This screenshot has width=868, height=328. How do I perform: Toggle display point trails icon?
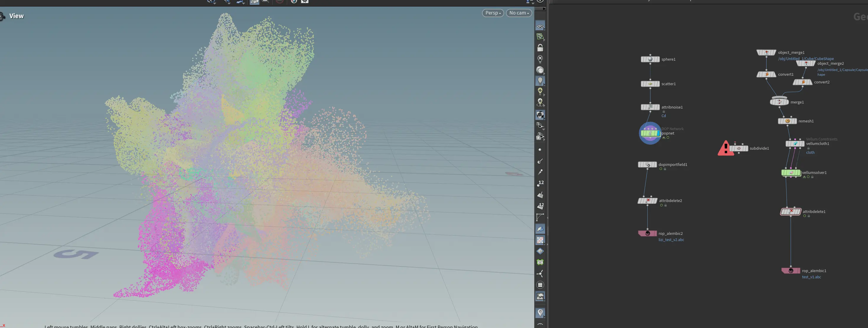click(x=540, y=172)
